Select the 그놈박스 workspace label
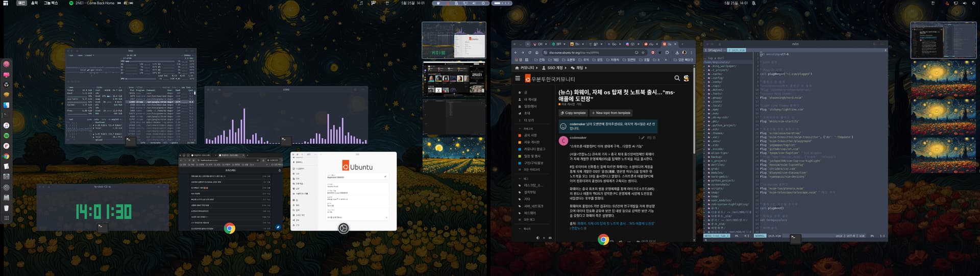 click(x=51, y=3)
